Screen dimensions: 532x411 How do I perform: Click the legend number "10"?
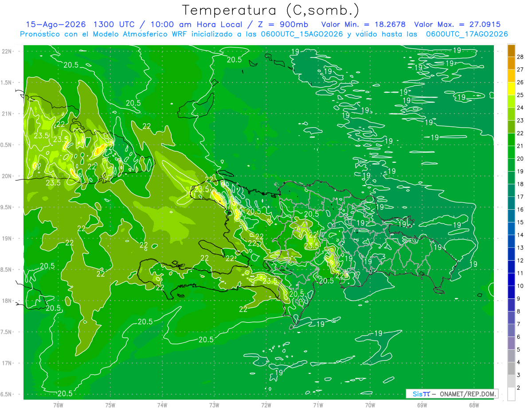click(x=520, y=286)
